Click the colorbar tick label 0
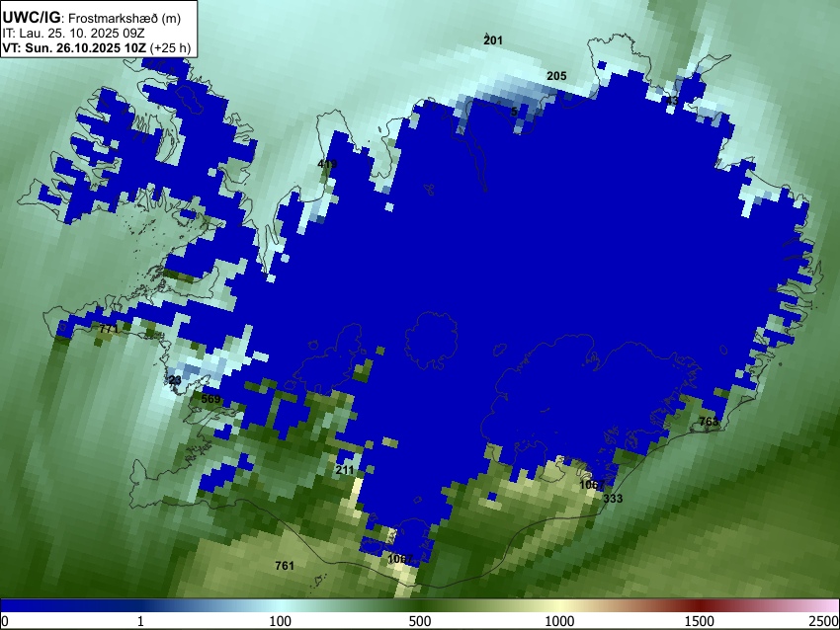Screen dimensions: 840x630 5,621
